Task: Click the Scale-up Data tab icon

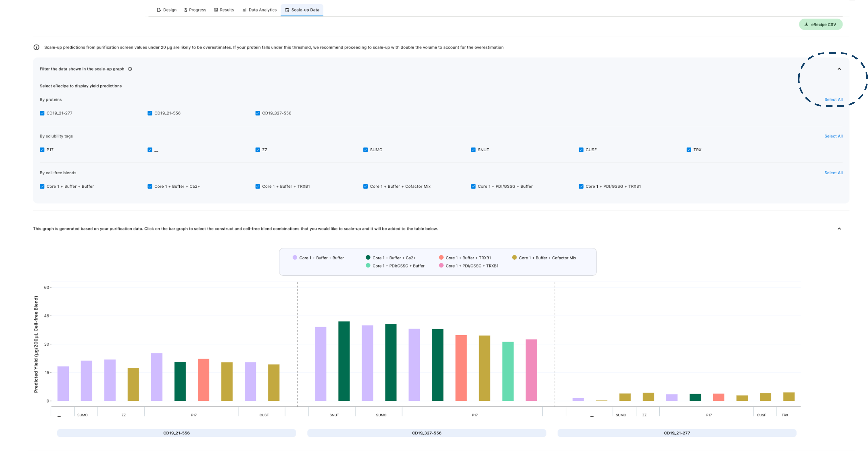Action: click(287, 10)
